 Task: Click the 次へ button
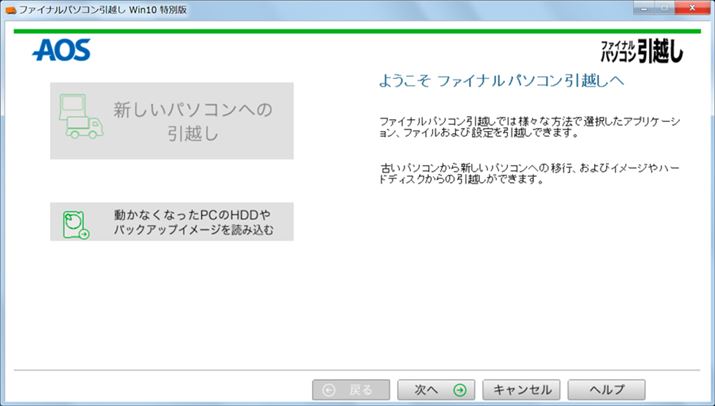click(436, 390)
